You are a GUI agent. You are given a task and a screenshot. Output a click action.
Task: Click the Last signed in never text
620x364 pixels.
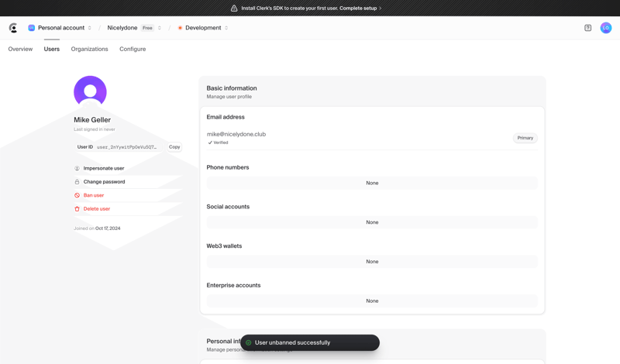tap(95, 129)
